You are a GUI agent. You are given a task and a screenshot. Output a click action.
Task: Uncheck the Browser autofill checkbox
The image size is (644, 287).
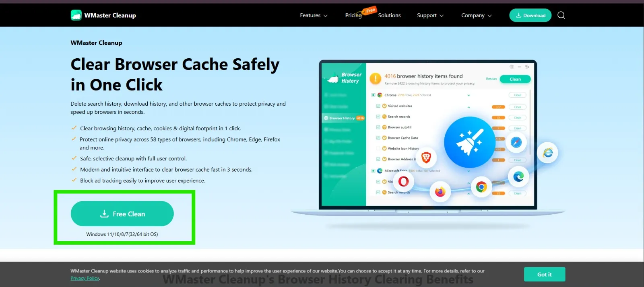tap(378, 127)
